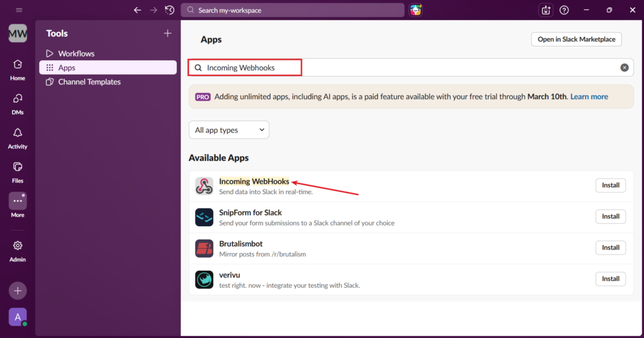
Task: Open the help question mark icon
Action: (564, 10)
